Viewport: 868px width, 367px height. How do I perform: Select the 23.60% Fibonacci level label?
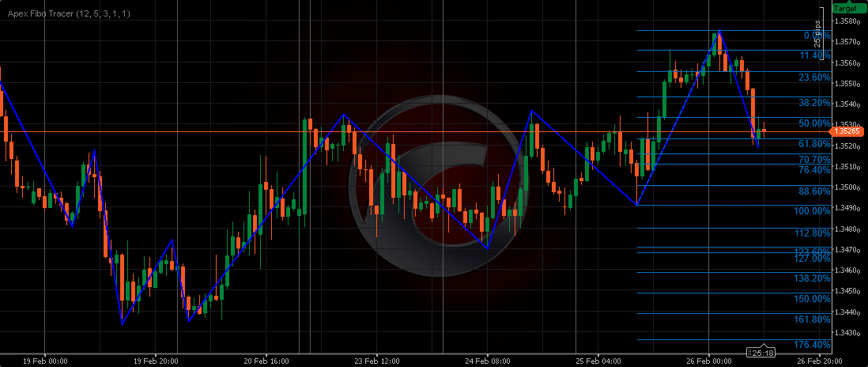point(814,78)
